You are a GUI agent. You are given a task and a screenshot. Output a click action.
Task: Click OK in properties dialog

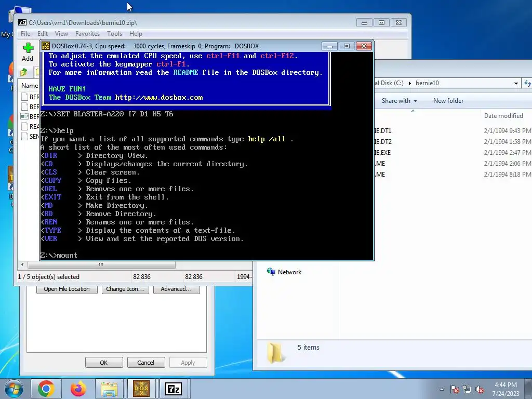click(104, 362)
